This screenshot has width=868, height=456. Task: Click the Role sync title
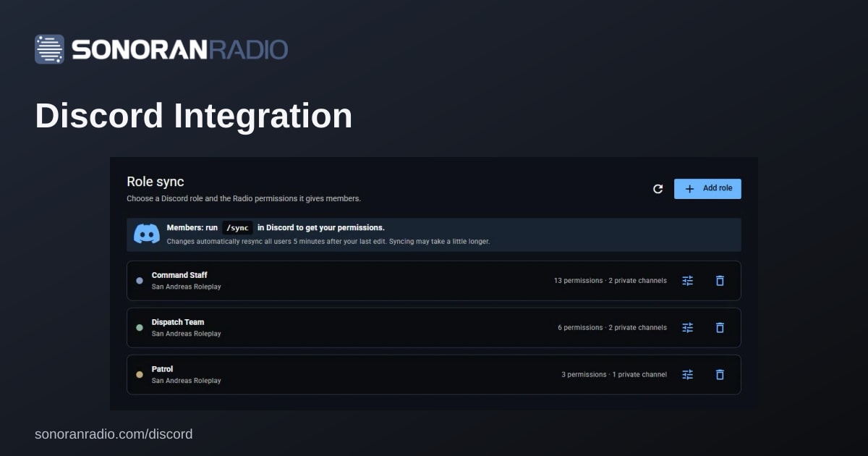[156, 182]
